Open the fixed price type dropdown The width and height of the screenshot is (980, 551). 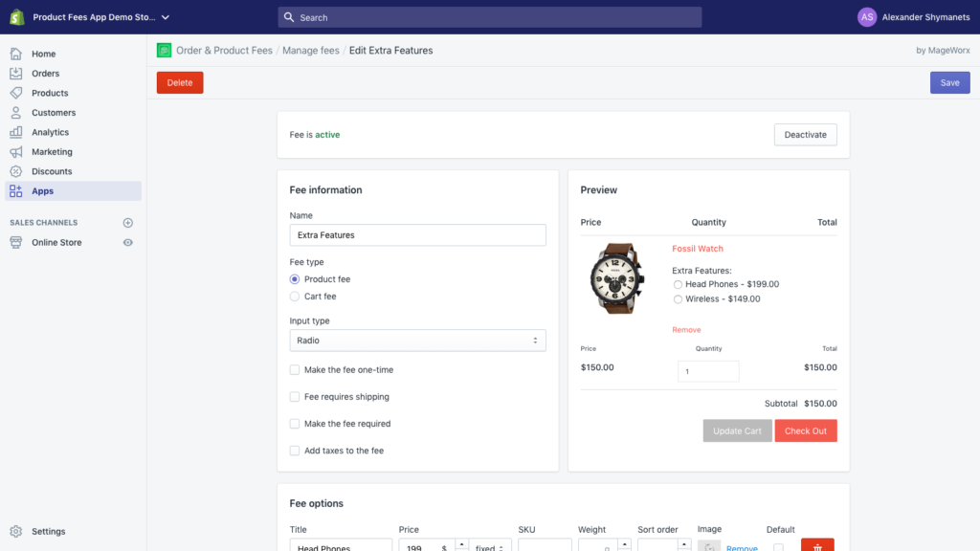coord(489,546)
